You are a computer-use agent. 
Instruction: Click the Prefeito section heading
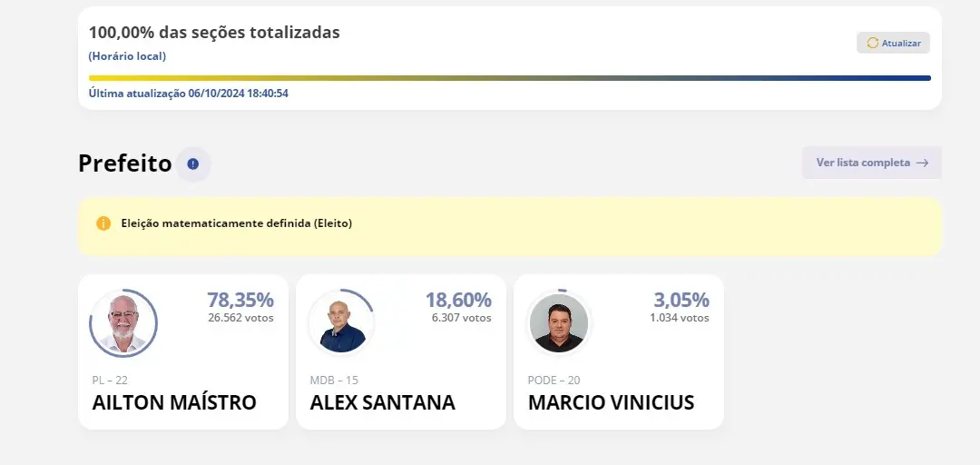(x=125, y=163)
